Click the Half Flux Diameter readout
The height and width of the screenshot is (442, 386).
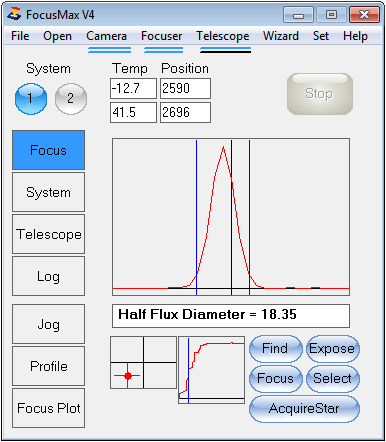[231, 316]
